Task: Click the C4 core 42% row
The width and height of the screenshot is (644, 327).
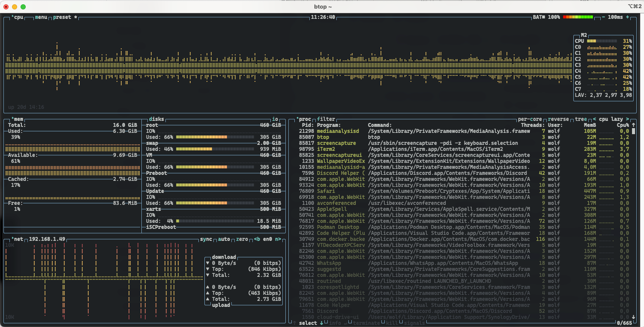Action: click(603, 71)
